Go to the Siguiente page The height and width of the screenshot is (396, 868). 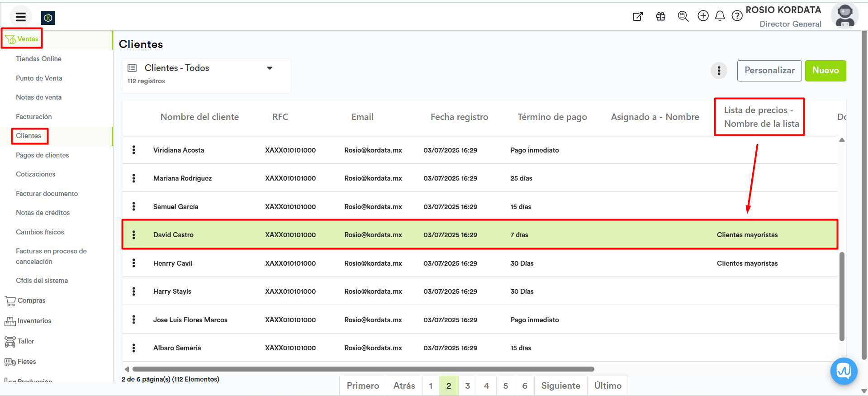(560, 386)
